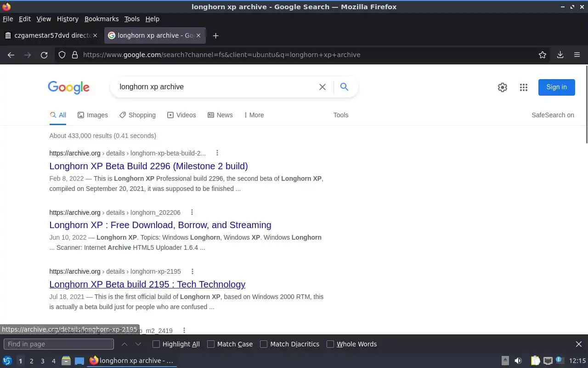
Task: Open the Downloads panel icon
Action: (560, 55)
